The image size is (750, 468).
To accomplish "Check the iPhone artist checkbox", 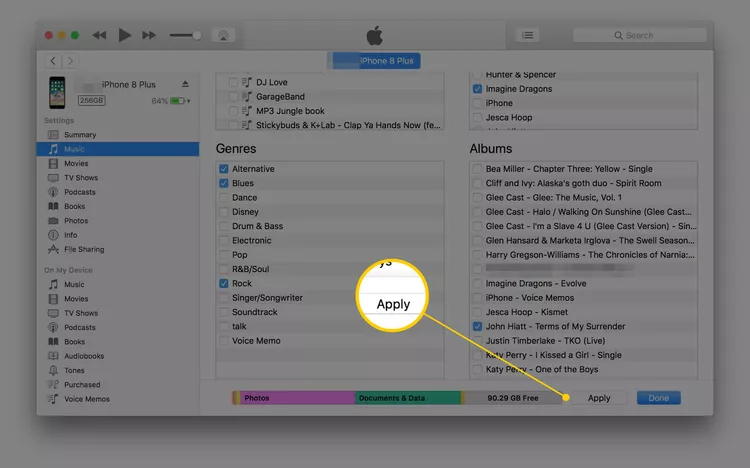I will coord(477,103).
